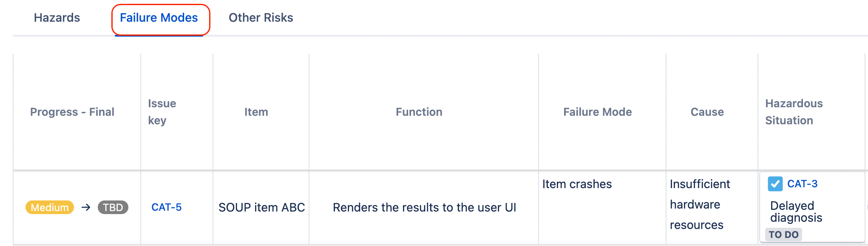Image resolution: width=868 pixels, height=246 pixels.
Task: Click the 'Item crashes' failure mode cell
Action: pyautogui.click(x=577, y=184)
